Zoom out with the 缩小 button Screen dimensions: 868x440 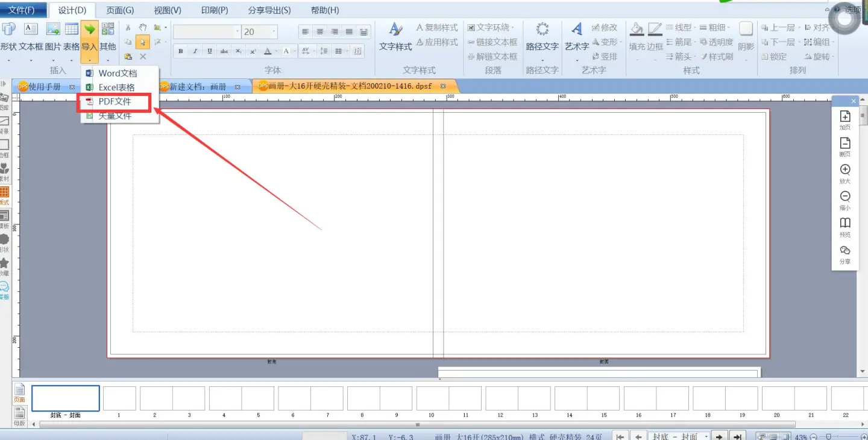845,200
